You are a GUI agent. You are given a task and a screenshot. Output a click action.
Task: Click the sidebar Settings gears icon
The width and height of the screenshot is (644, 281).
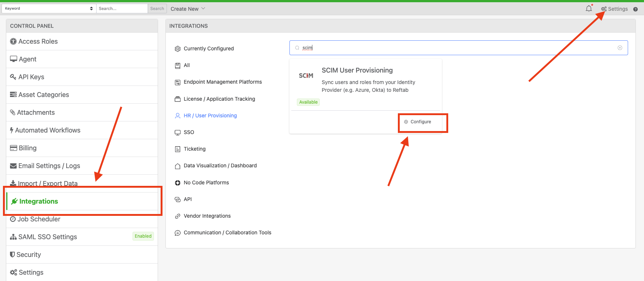[x=14, y=272]
